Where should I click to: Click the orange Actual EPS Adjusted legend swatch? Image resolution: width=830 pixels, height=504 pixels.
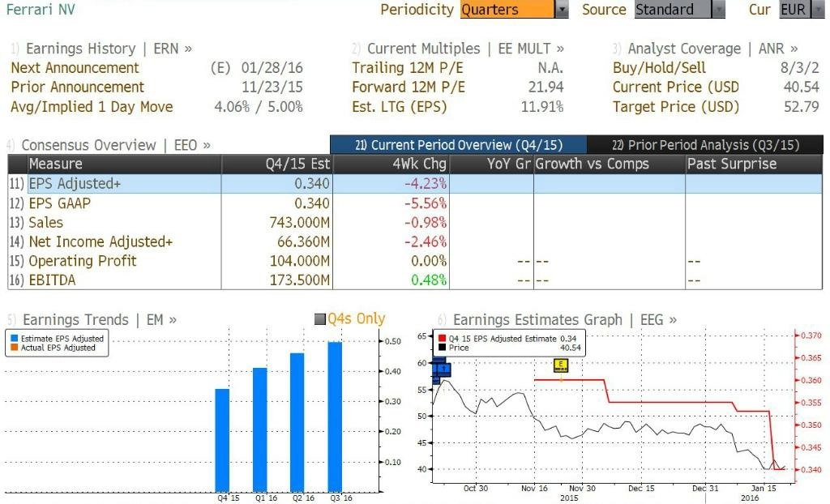[x=15, y=348]
